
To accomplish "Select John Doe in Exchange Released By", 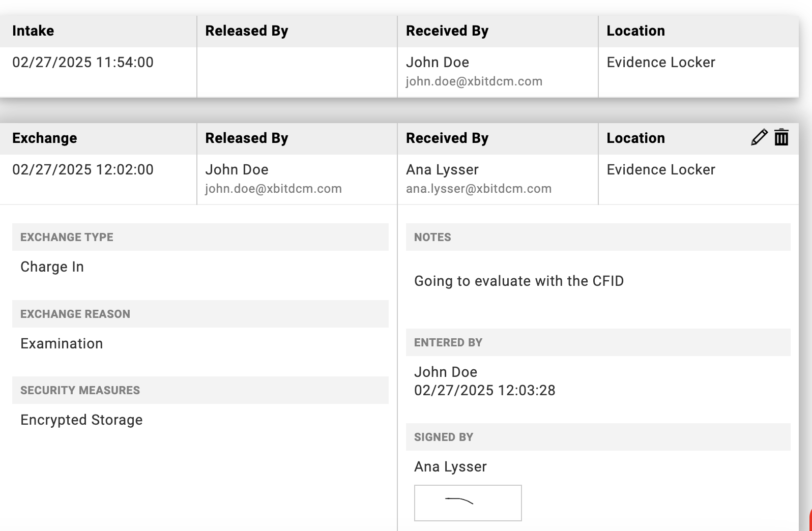I will [237, 169].
